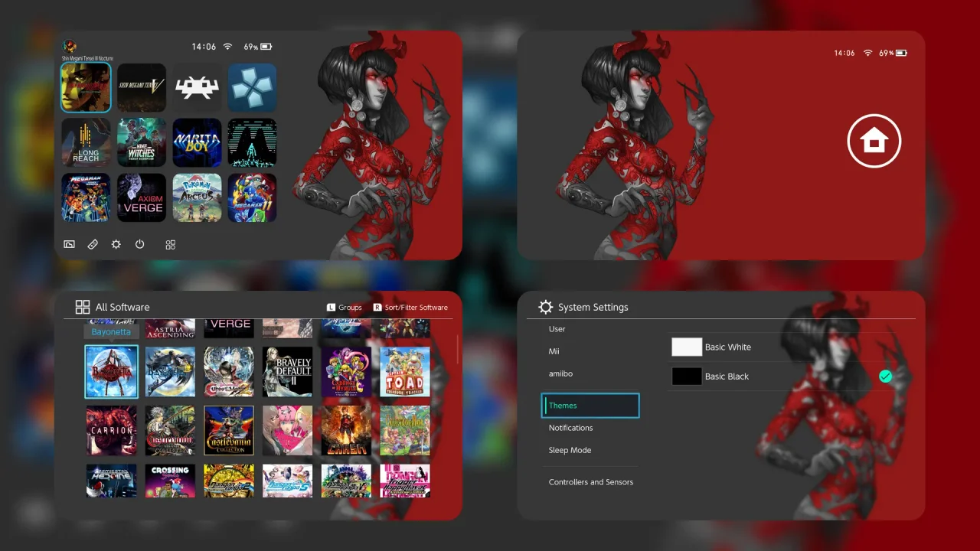This screenshot has height=551, width=980.
Task: Open the Groups view
Action: [x=344, y=308]
